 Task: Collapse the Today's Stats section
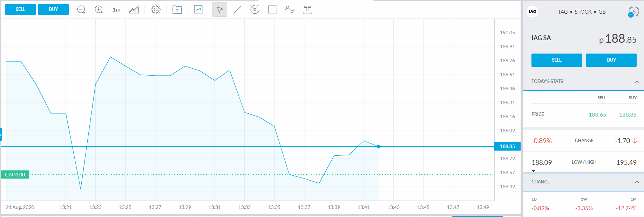click(x=637, y=82)
